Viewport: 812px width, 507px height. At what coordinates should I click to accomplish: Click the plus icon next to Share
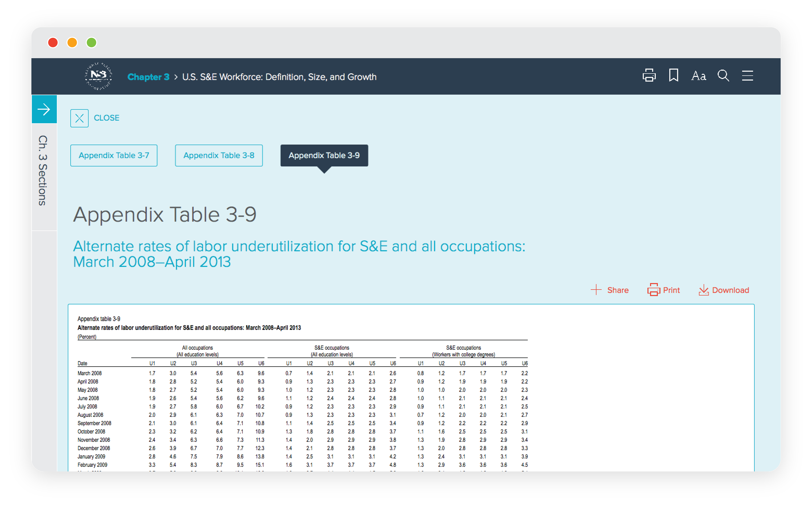click(596, 290)
